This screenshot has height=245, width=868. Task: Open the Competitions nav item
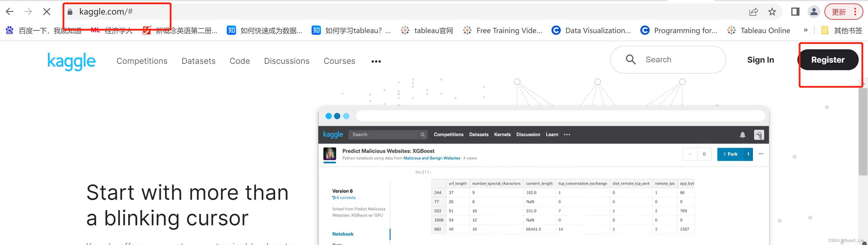142,61
